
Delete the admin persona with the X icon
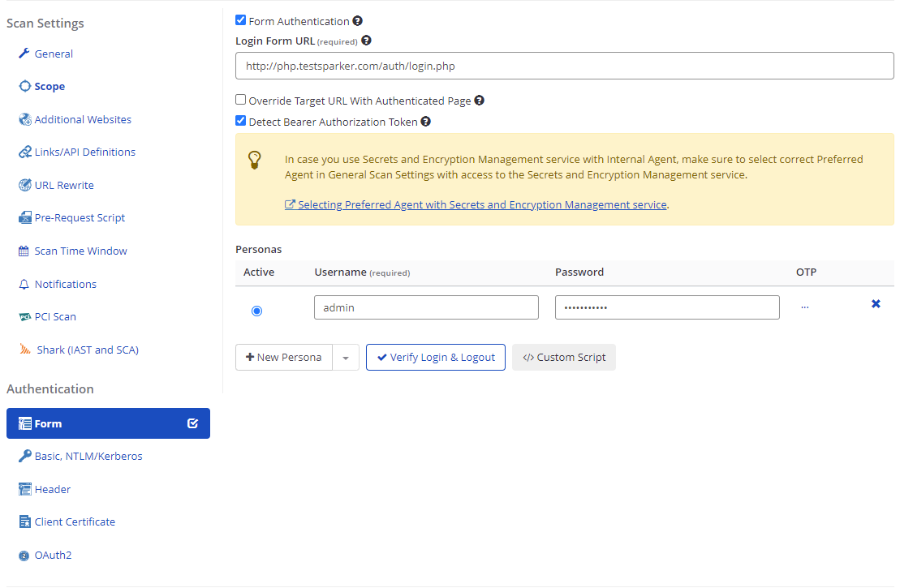[x=876, y=304]
